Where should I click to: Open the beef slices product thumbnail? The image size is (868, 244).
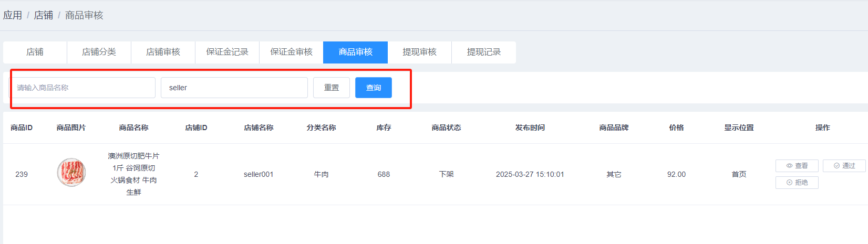[x=71, y=173]
